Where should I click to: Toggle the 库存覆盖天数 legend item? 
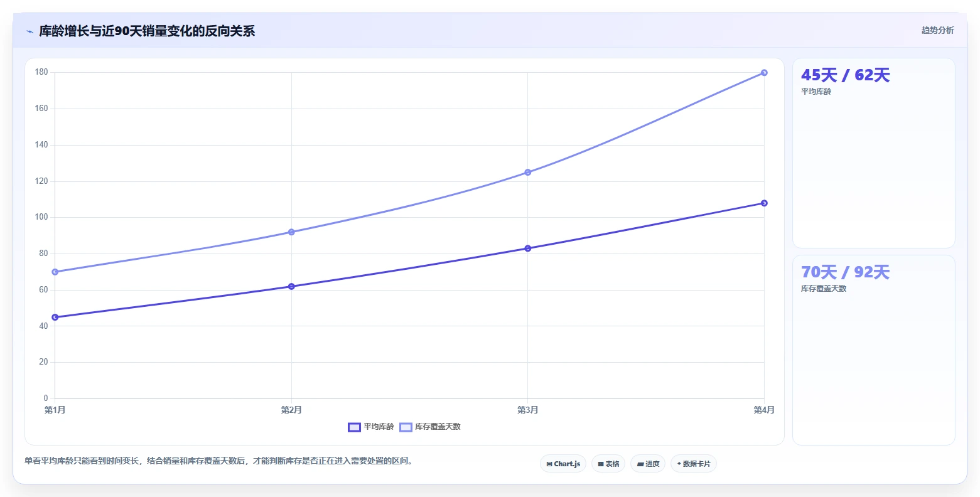point(430,427)
